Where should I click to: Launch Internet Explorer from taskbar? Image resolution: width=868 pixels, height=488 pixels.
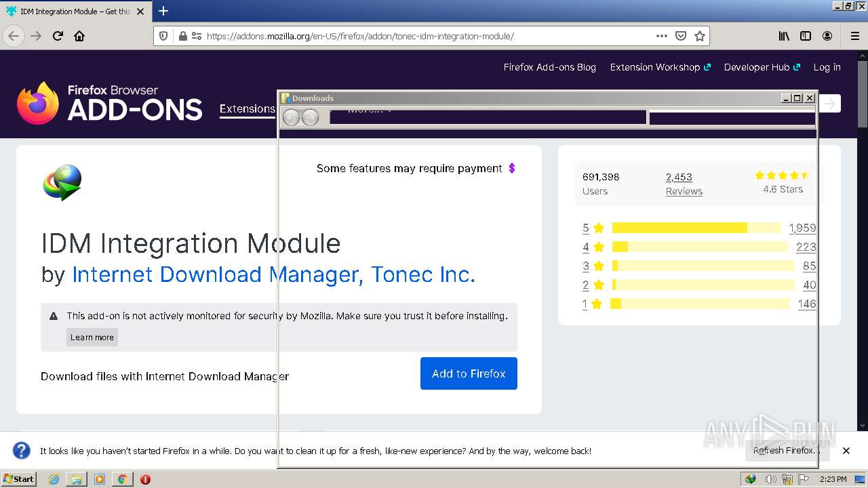[x=54, y=479]
